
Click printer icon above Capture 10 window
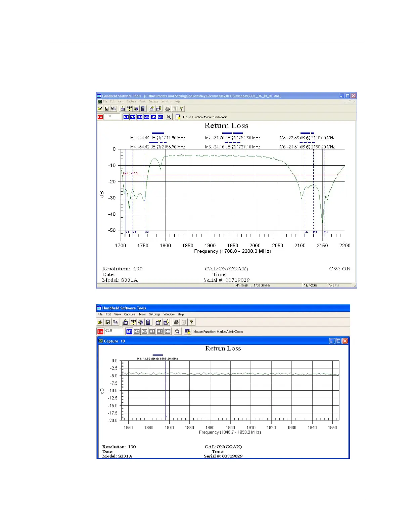(176, 322)
